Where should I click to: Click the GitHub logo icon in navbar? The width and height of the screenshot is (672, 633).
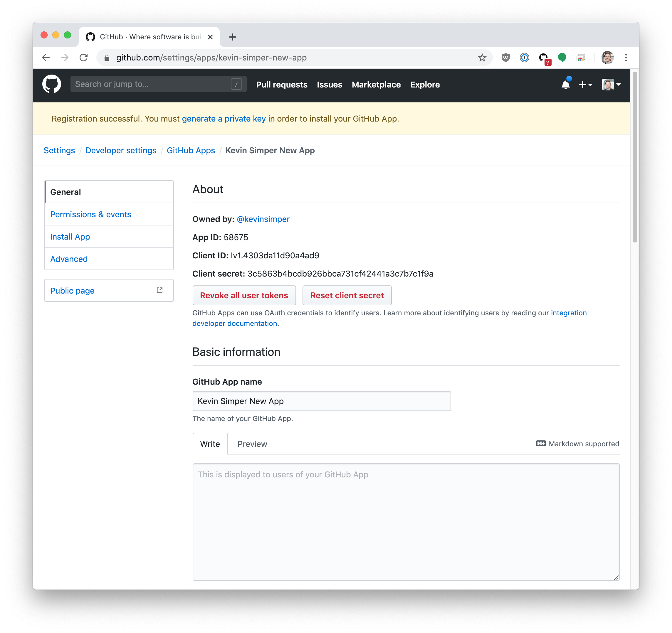(53, 84)
